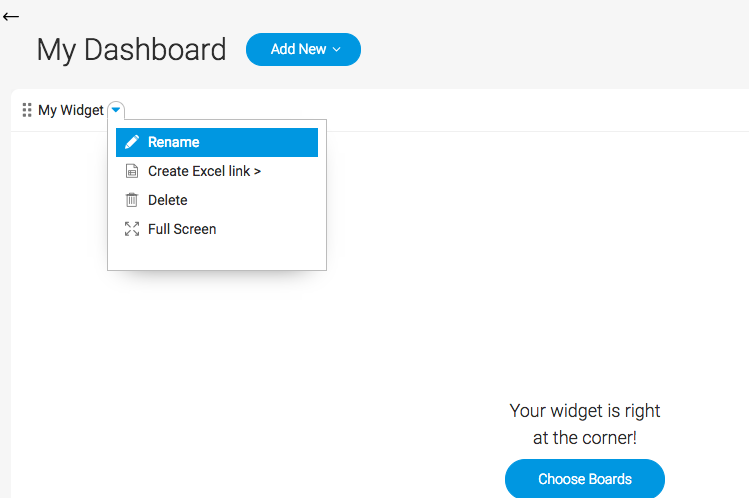Click the expand arrows icon beside Full Screen
749x498 pixels.
tap(132, 229)
